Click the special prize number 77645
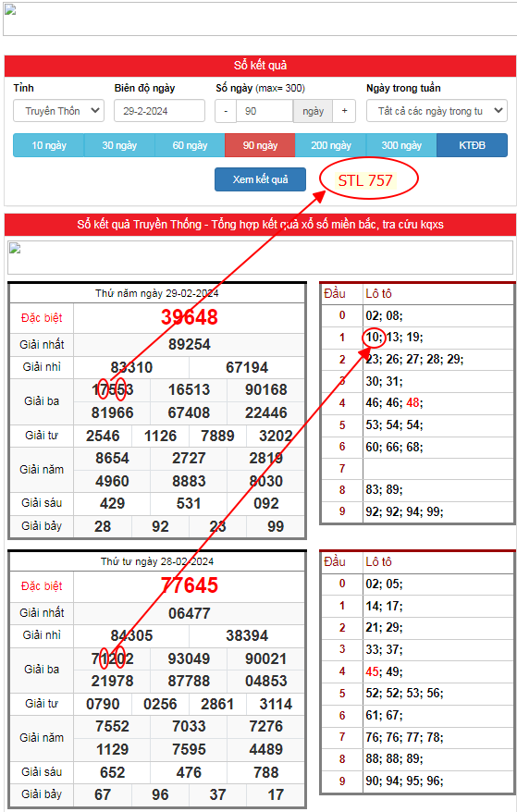The image size is (517, 812). (189, 585)
